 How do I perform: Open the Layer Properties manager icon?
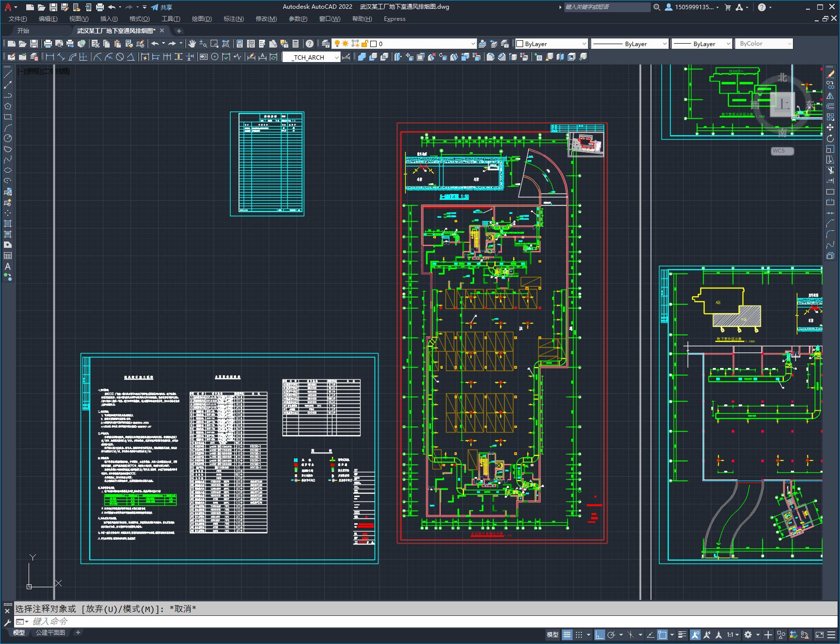click(326, 44)
